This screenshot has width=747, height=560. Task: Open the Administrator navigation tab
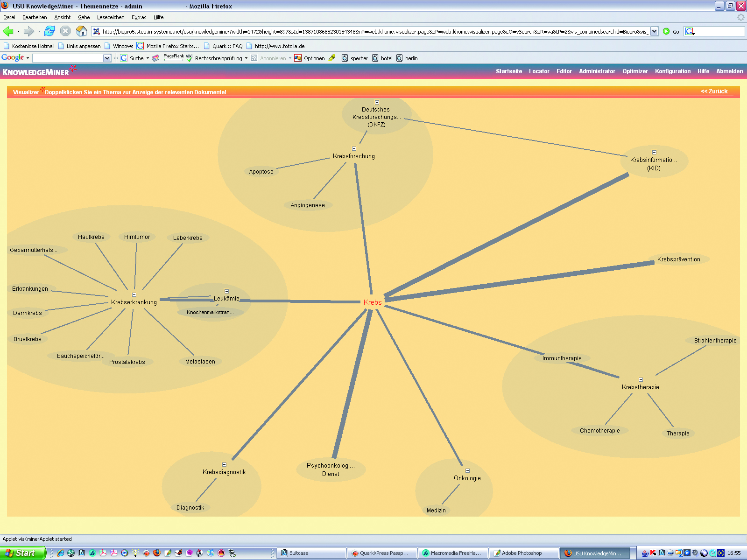[x=597, y=71]
